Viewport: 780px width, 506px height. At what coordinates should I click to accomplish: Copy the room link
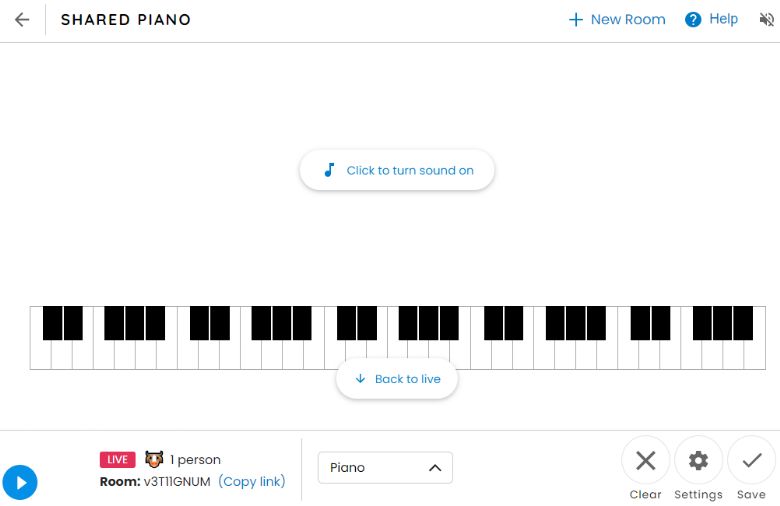click(x=252, y=482)
